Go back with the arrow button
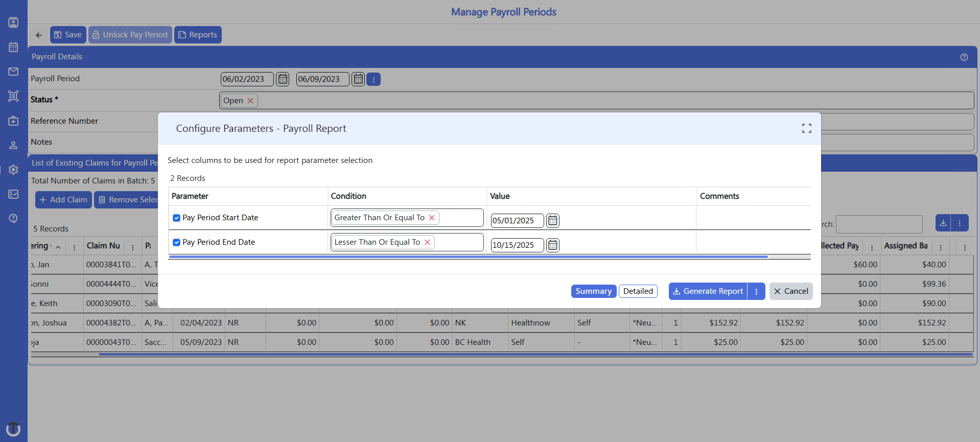Viewport: 980px width, 442px height. [x=39, y=35]
